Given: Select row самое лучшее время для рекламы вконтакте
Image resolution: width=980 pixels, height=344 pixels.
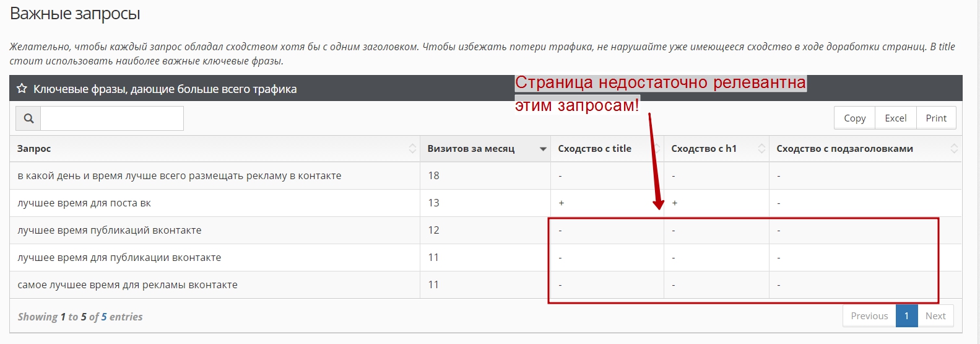Looking at the screenshot, I should click(128, 285).
